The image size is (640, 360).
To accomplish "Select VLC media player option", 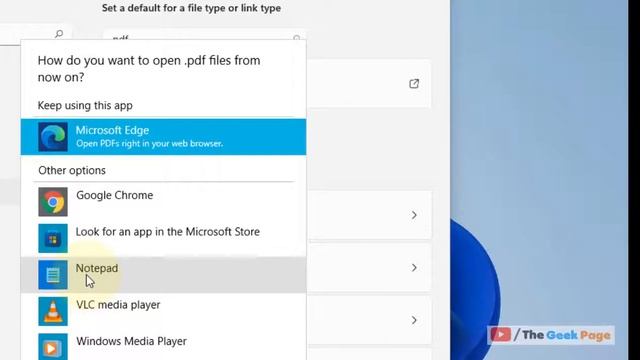I will 163,311.
